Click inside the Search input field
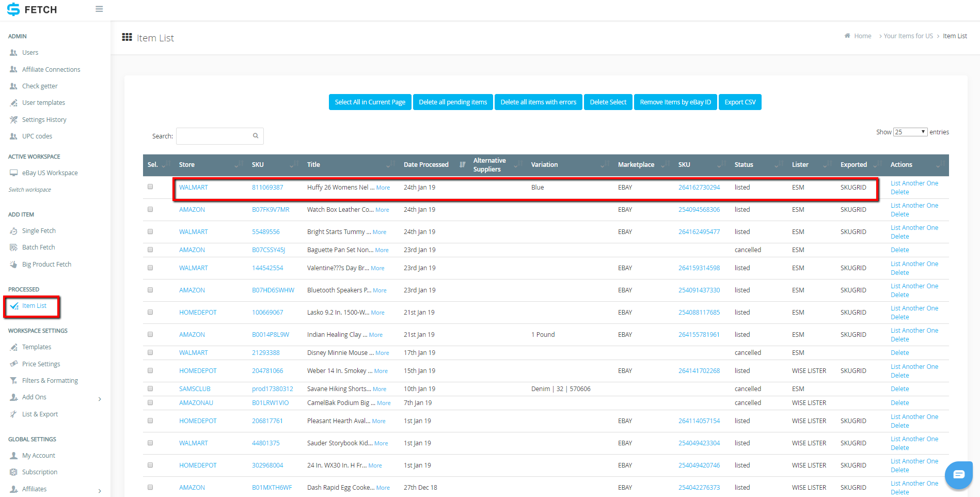Viewport: 980px width, 497px height. point(220,136)
